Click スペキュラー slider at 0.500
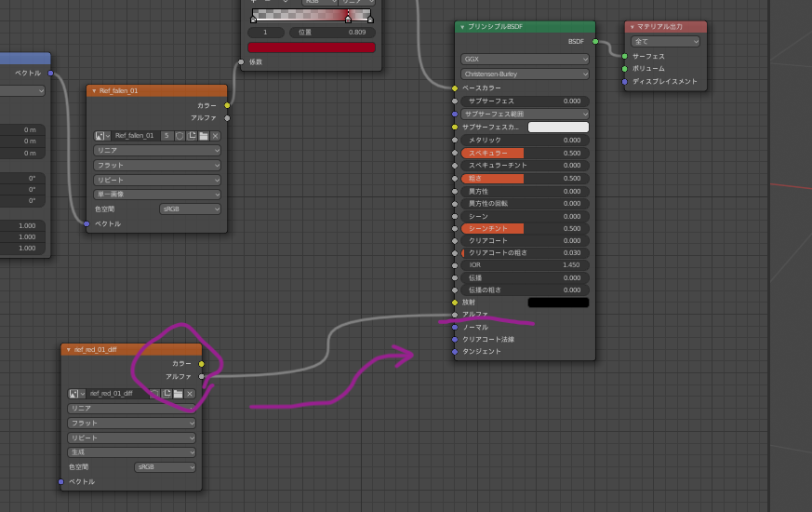 click(x=525, y=153)
